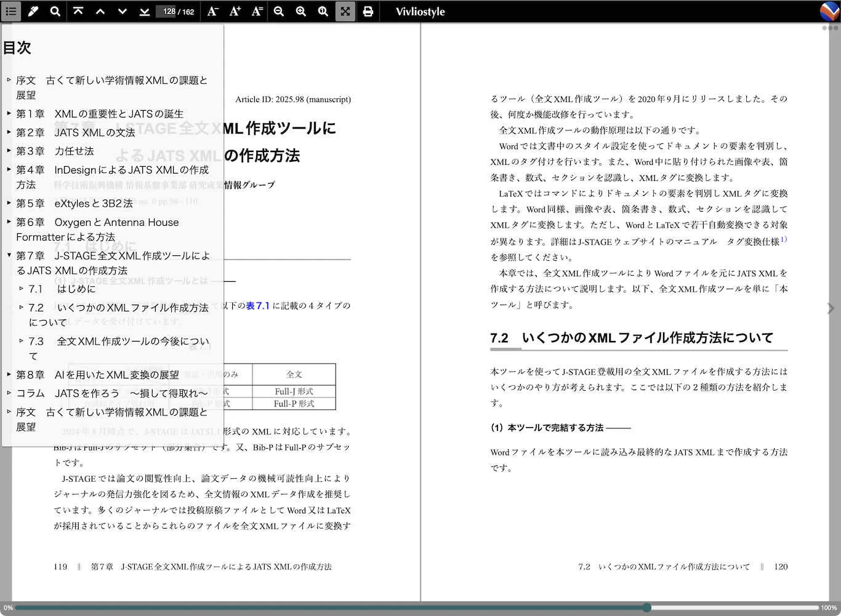Expand 第1章 XMLの重要性とJATSの誕生 triangle
This screenshot has width=841, height=616.
9,113
